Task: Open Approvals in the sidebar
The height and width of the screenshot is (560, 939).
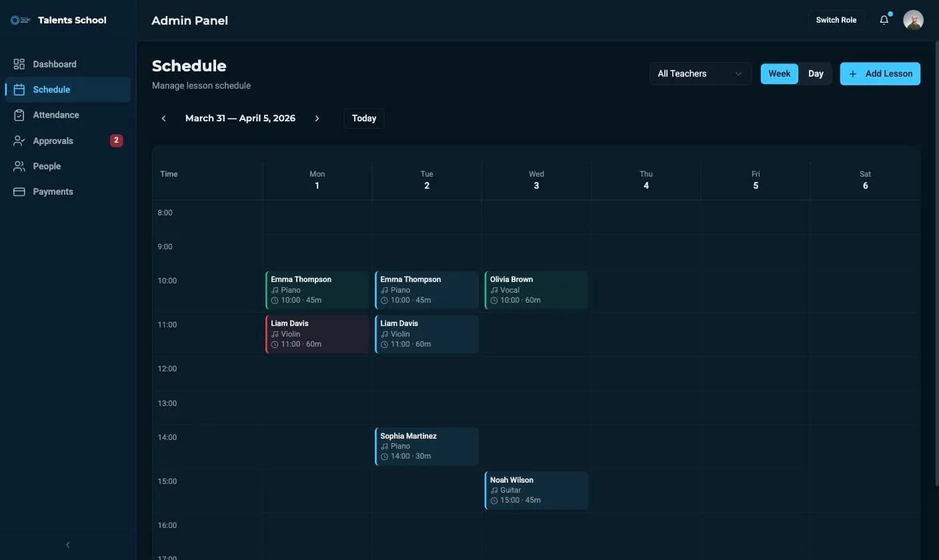Action: (67, 141)
